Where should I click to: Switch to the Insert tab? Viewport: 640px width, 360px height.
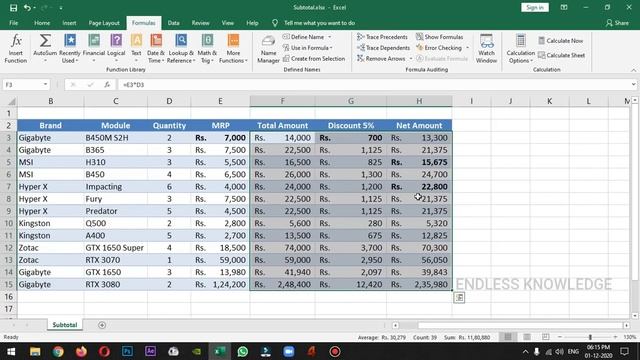(x=69, y=23)
